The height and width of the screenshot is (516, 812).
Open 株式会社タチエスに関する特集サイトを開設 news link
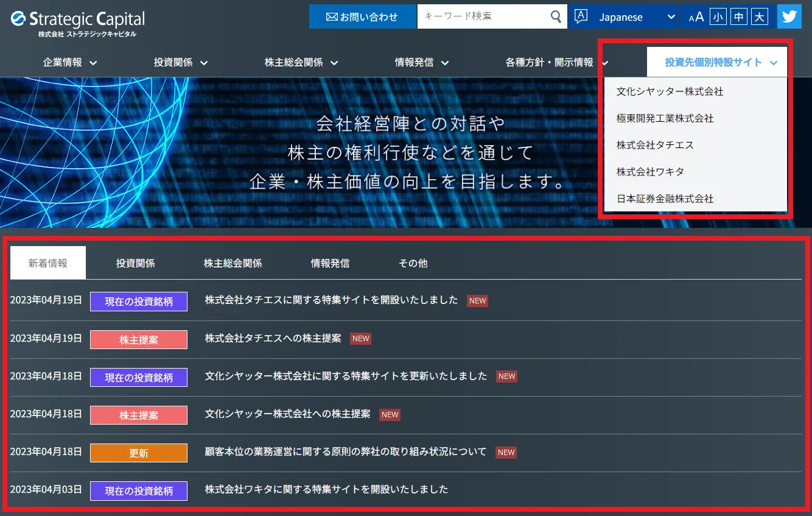(x=331, y=300)
